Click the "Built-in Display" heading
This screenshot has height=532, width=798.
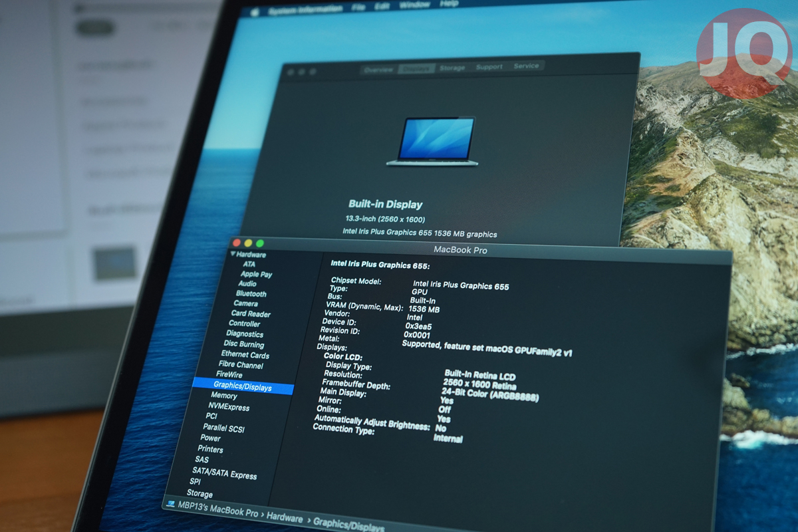point(386,204)
